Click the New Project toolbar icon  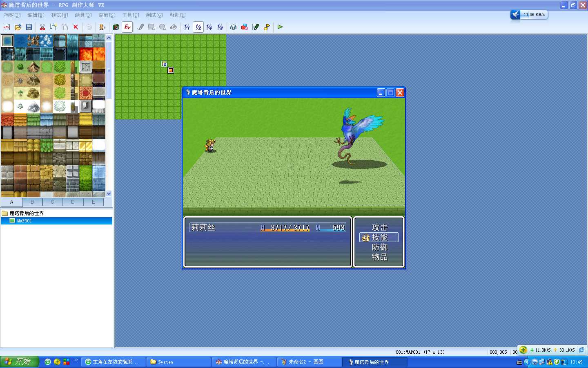coord(7,27)
